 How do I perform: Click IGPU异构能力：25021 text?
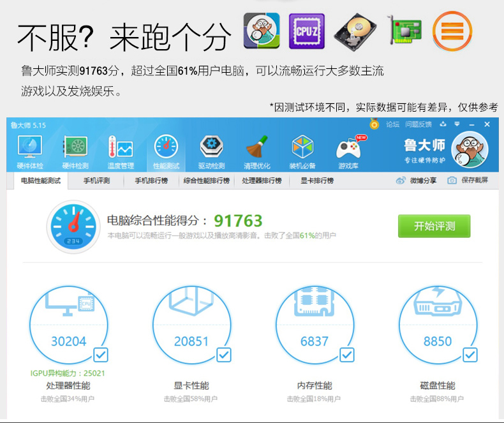tap(68, 373)
